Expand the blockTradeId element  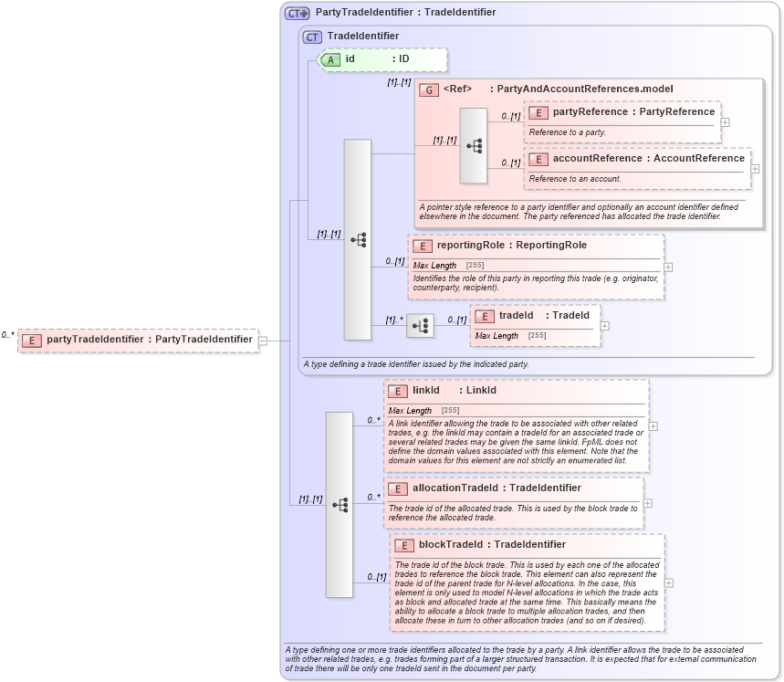click(x=668, y=583)
